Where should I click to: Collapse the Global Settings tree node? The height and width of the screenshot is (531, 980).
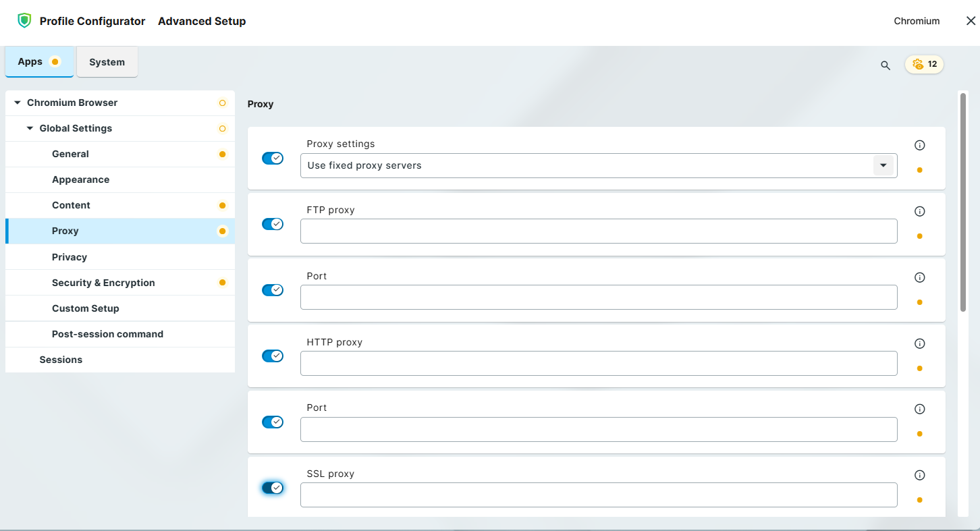(30, 128)
